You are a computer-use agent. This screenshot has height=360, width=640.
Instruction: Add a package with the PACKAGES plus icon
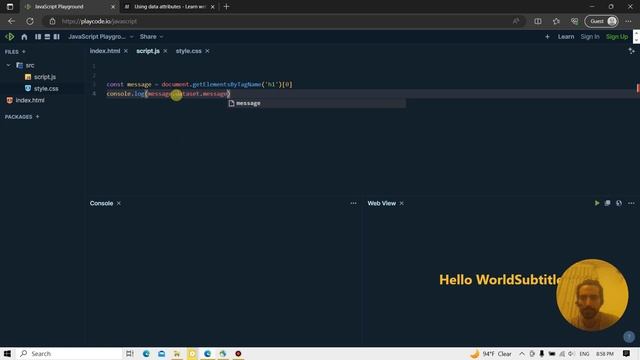tap(38, 117)
